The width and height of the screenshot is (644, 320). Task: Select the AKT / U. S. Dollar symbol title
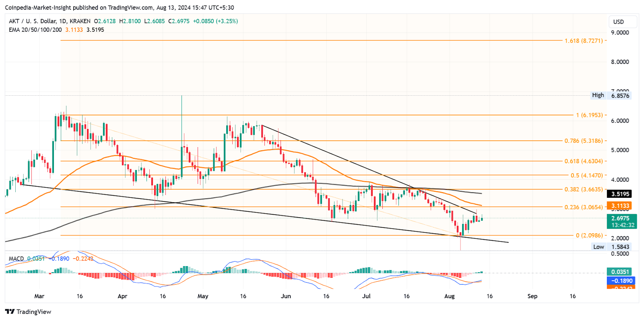(50, 21)
